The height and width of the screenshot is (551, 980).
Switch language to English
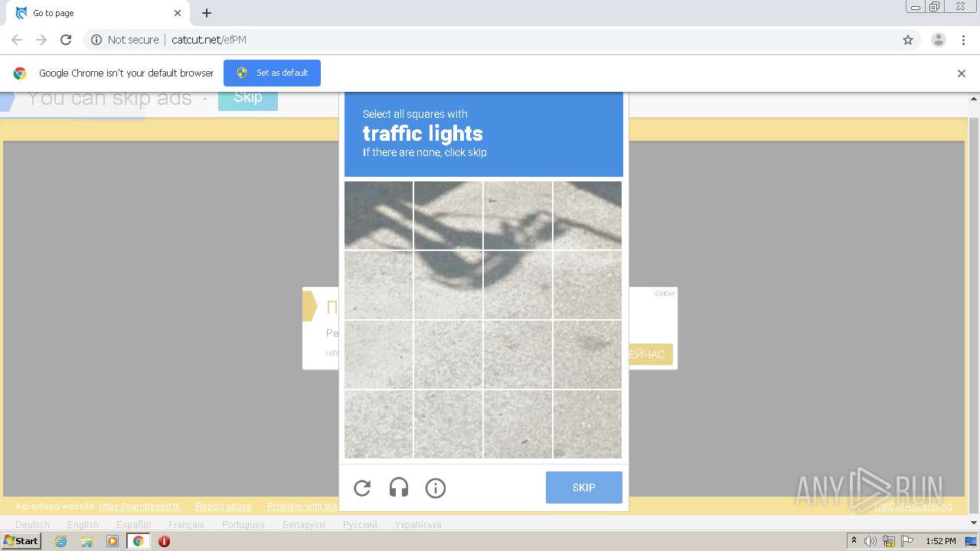tap(83, 525)
